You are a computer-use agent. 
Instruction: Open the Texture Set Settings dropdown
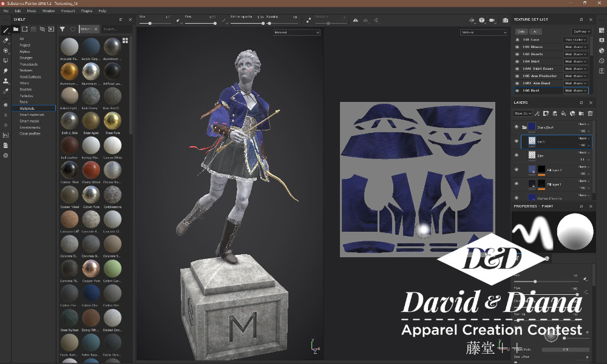pyautogui.click(x=582, y=32)
